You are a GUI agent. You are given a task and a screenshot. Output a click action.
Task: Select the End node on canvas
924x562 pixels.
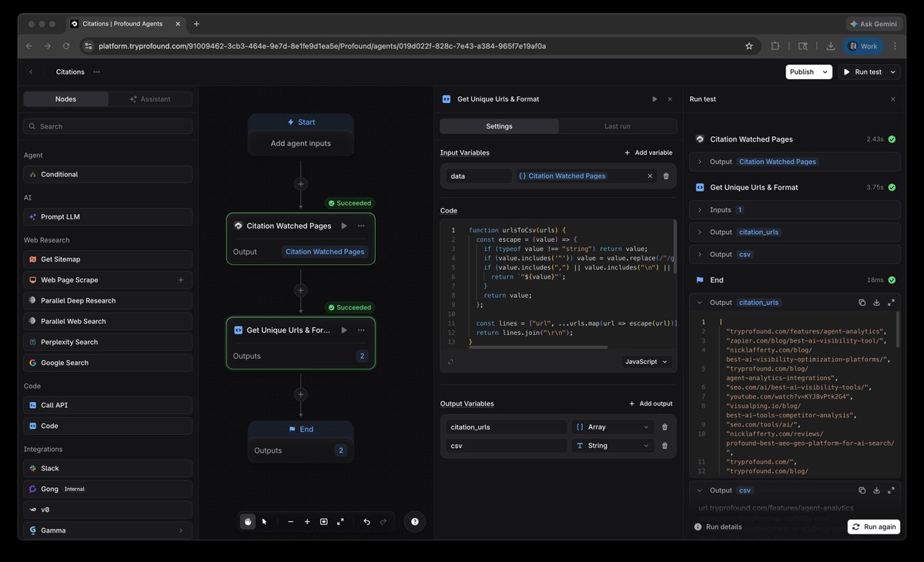(x=301, y=441)
